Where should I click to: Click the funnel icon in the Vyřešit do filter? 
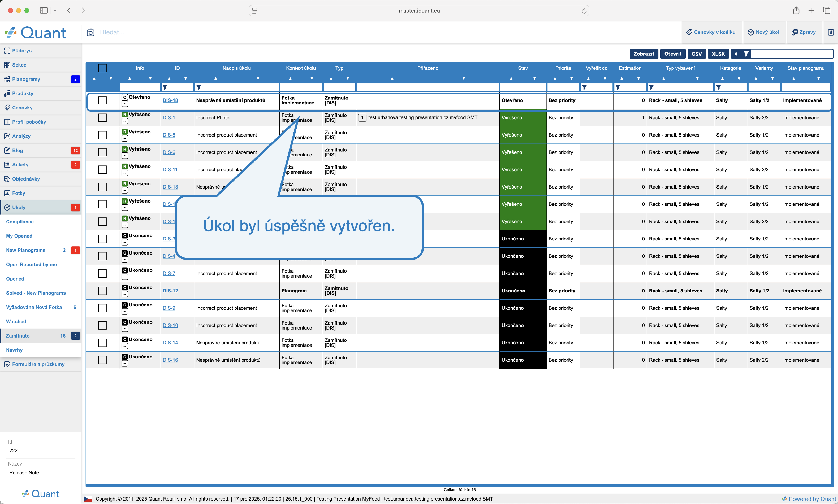point(584,87)
